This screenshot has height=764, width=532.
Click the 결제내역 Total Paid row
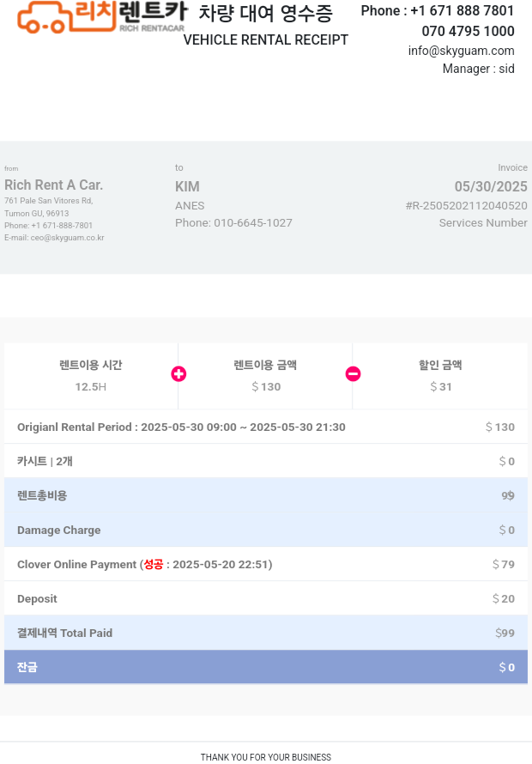[266, 633]
